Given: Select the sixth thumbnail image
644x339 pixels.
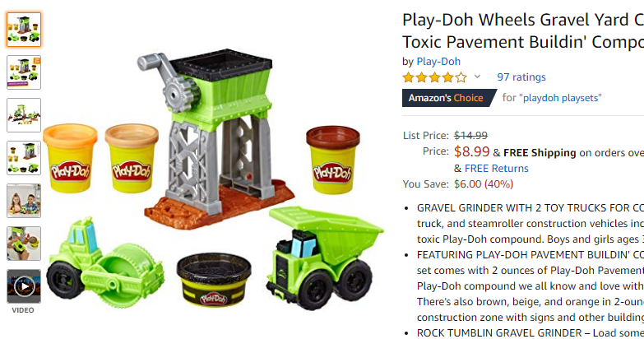Looking at the screenshot, I should (x=24, y=244).
